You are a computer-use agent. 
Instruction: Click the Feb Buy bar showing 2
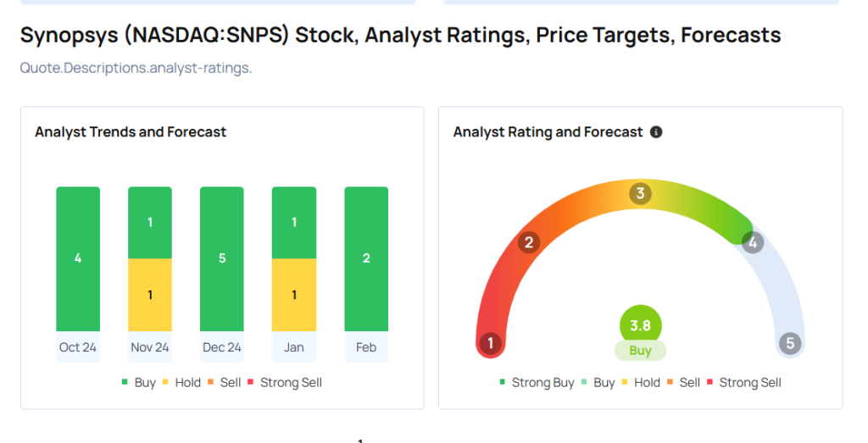[366, 258]
